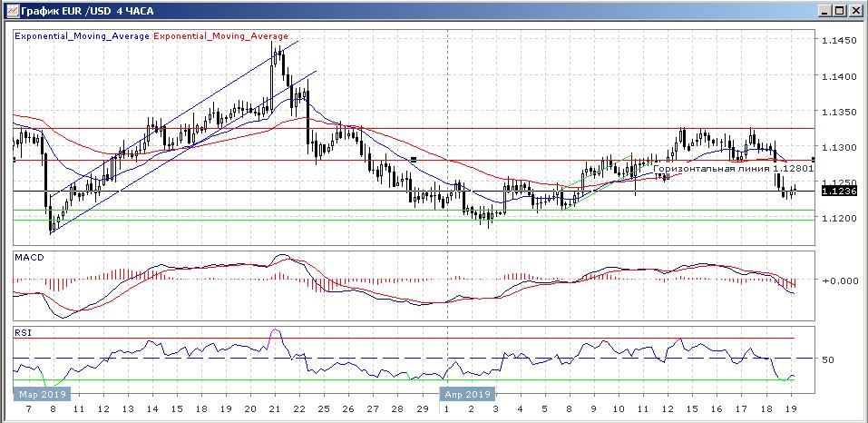This screenshot has width=868, height=423.
Task: Click the blue Exponential_Moving_Average label
Action: (x=82, y=36)
